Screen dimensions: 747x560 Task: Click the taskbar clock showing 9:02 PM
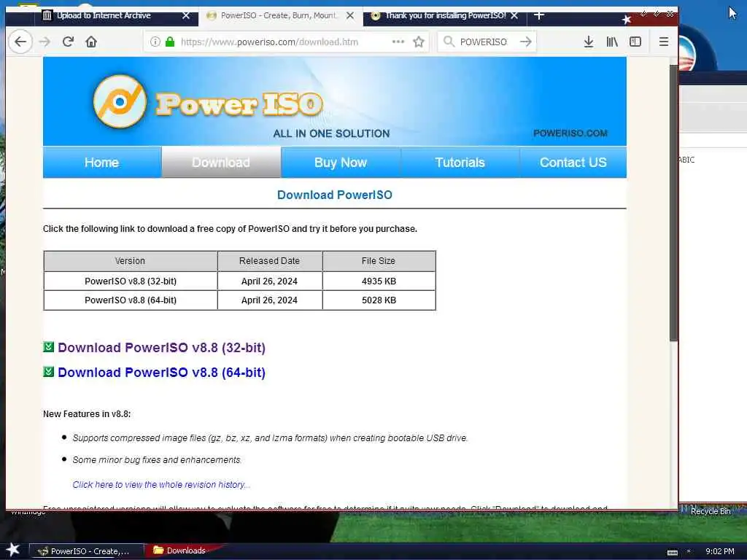(x=720, y=551)
